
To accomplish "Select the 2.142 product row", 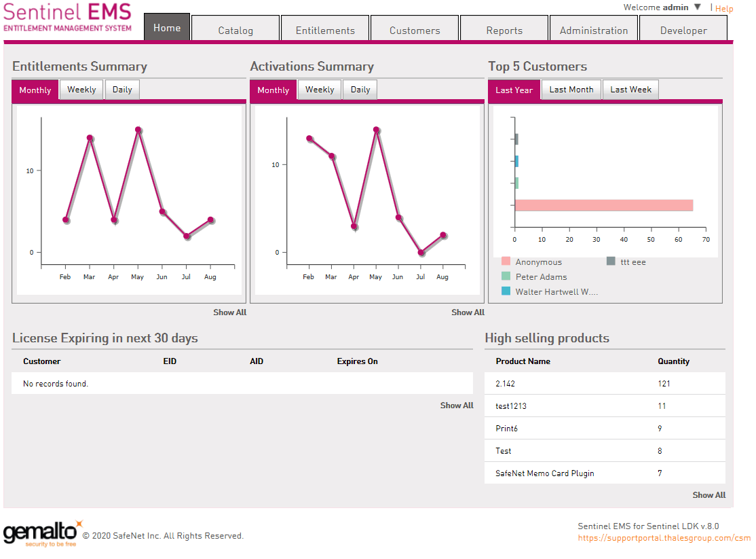I will (605, 383).
